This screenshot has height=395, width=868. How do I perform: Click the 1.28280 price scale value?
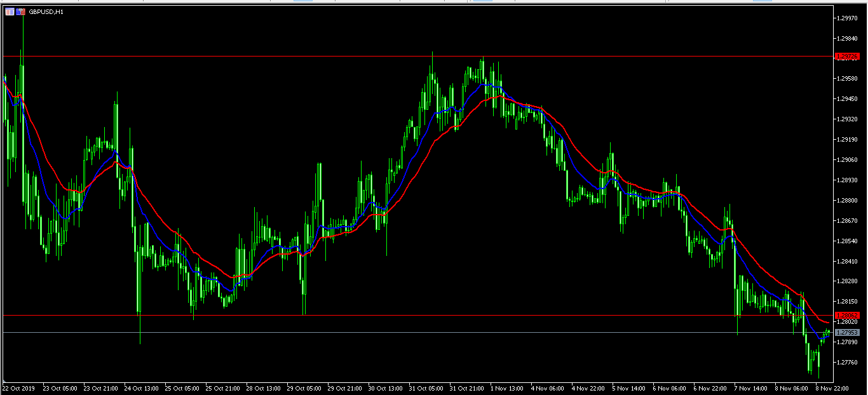coord(848,281)
